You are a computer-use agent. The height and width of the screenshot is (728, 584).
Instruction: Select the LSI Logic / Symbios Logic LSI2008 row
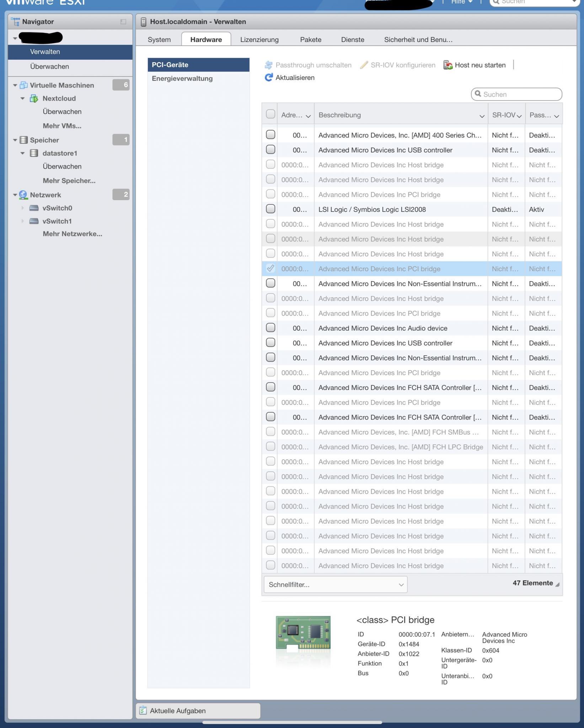pos(412,209)
